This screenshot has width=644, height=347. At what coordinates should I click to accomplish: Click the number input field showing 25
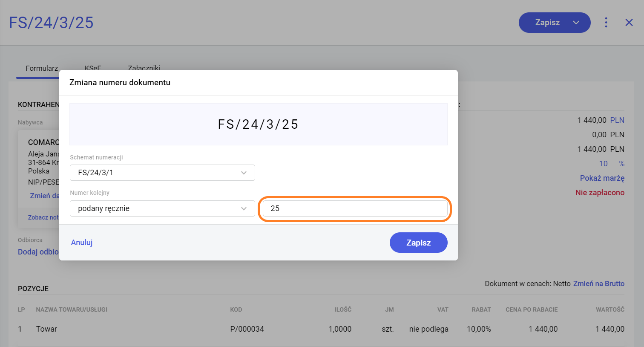[355, 208]
